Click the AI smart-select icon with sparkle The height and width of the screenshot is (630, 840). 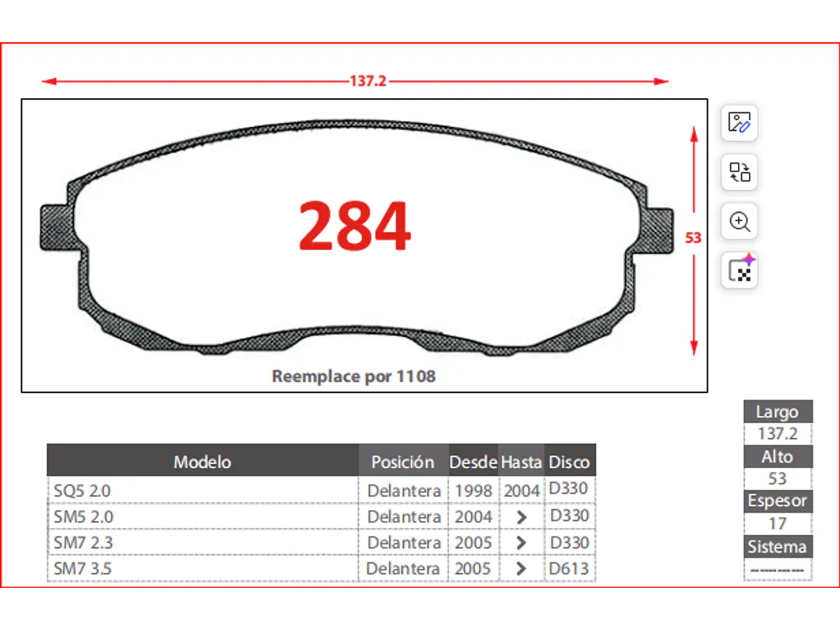(739, 270)
